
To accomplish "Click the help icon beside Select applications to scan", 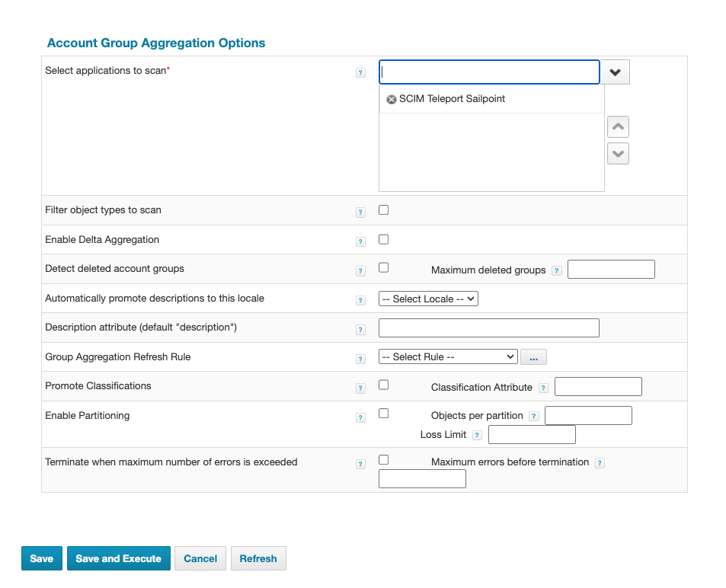I will click(360, 72).
